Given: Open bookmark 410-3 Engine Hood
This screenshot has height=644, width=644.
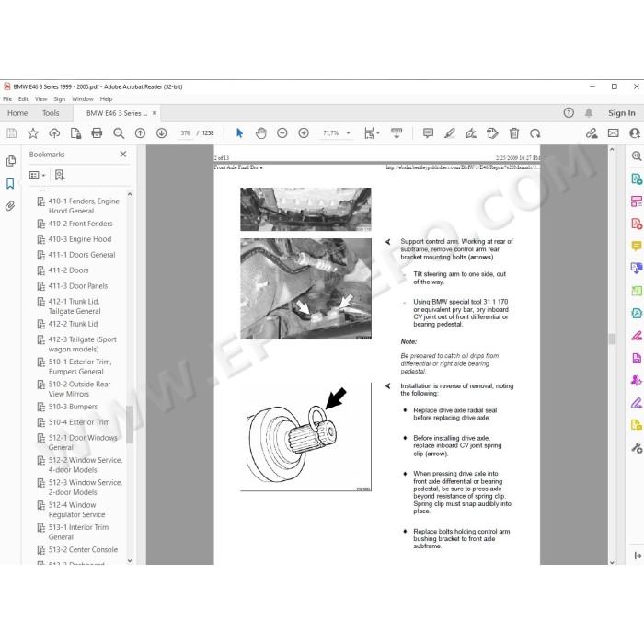Looking at the screenshot, I should point(80,239).
